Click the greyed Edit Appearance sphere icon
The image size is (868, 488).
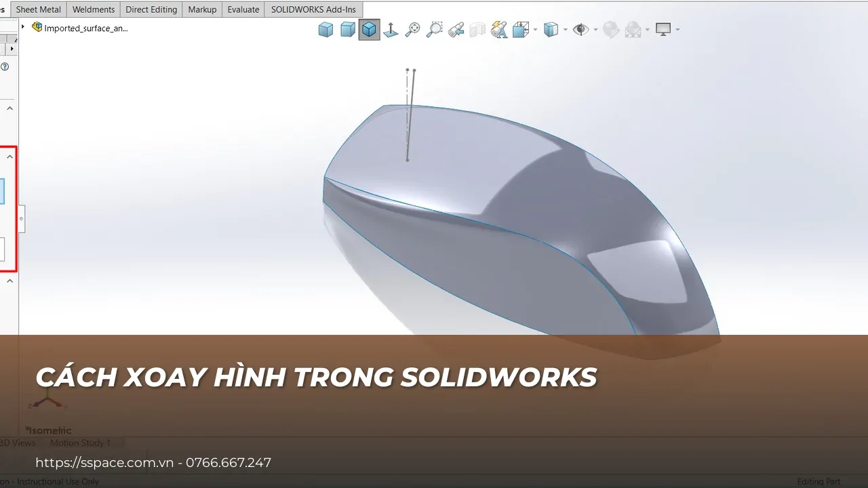click(x=610, y=29)
